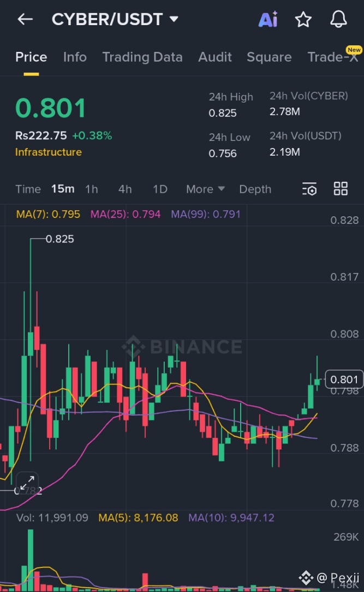This screenshot has width=364, height=592.
Task: Select the 1D timeframe
Action: click(160, 189)
